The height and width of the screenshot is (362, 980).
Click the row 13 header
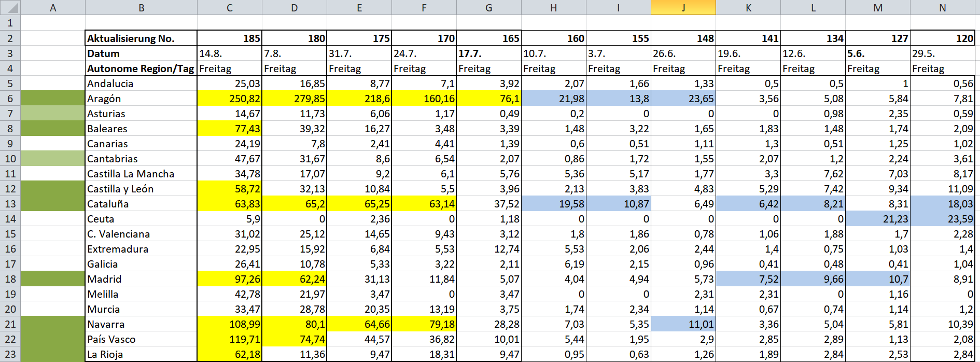click(x=10, y=204)
